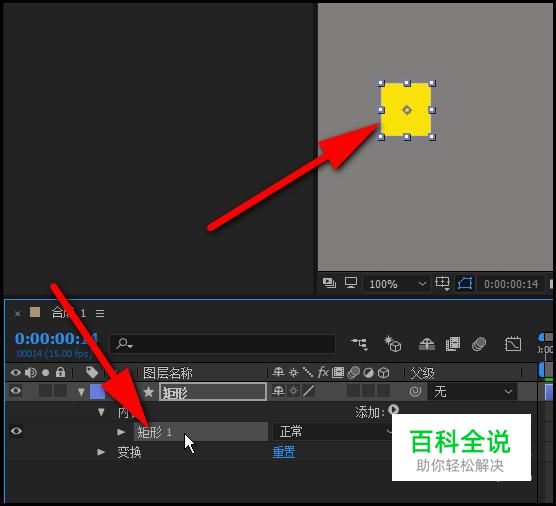Click audio speaker column header icon
This screenshot has width=556, height=506.
tap(31, 373)
